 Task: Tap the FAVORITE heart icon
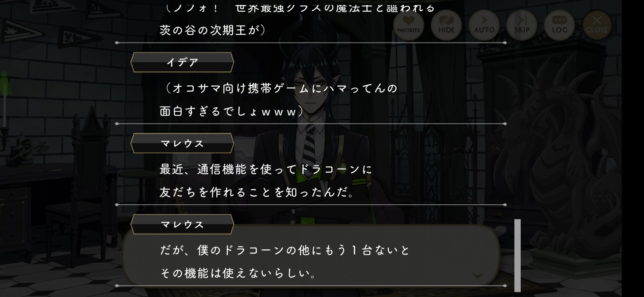408,25
